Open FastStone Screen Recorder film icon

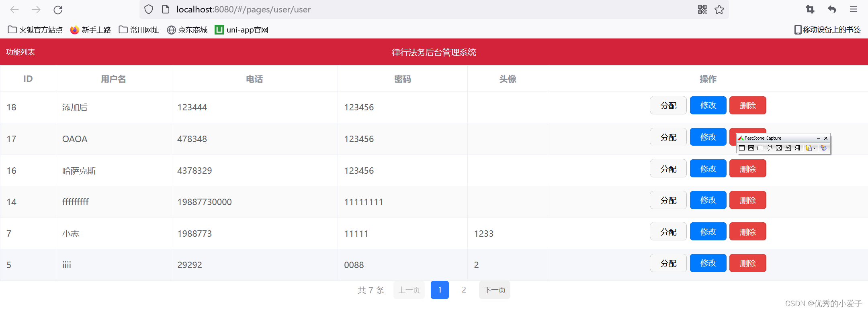pyautogui.click(x=797, y=148)
